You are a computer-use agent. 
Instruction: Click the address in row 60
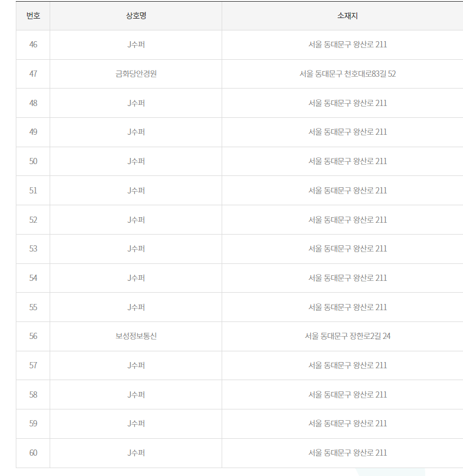[x=347, y=453]
